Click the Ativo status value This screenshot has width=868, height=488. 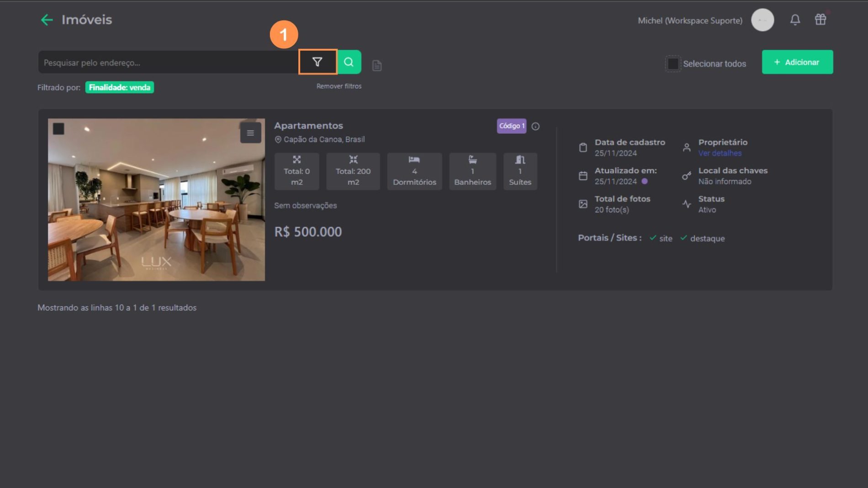[x=707, y=210]
